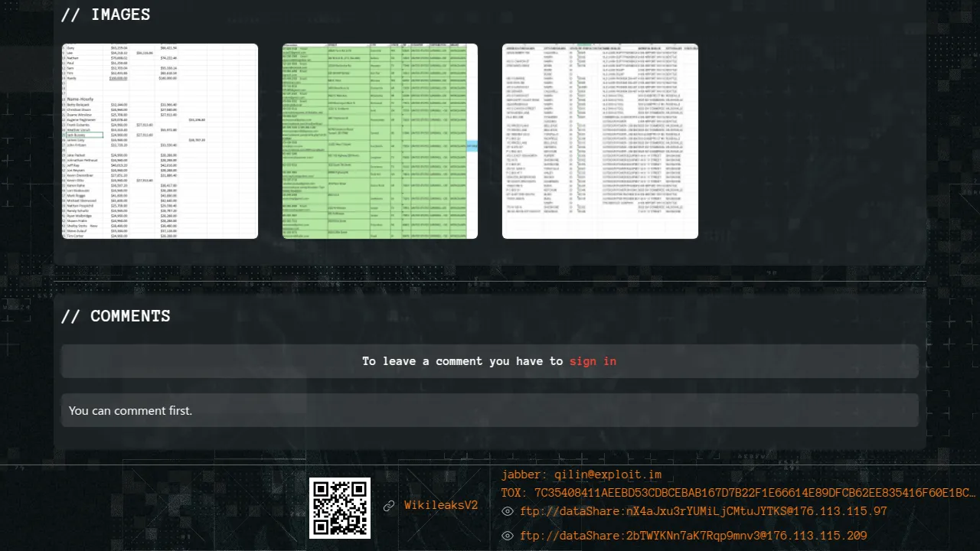Click the eye icon on second ftp line

tap(507, 536)
